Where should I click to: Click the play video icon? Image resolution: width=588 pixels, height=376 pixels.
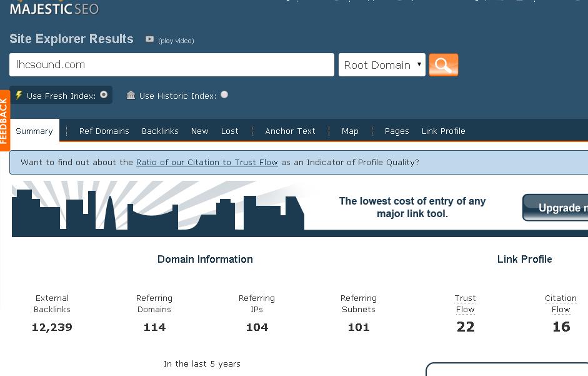[x=149, y=39]
